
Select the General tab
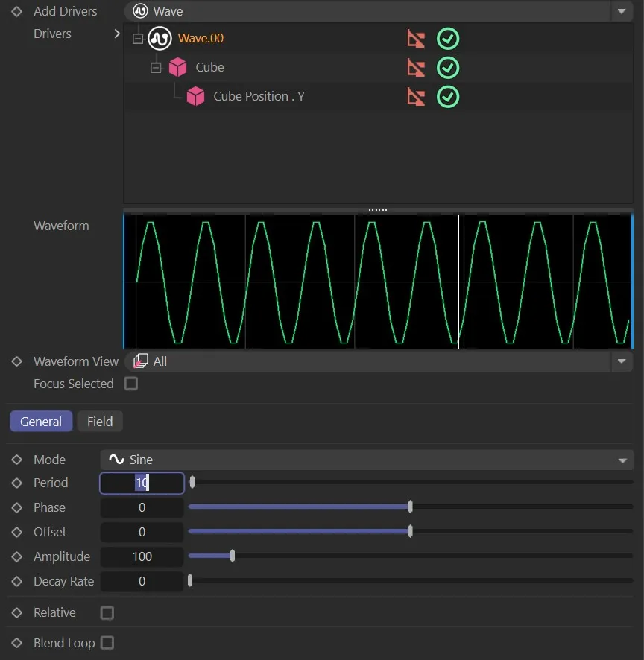click(x=41, y=422)
